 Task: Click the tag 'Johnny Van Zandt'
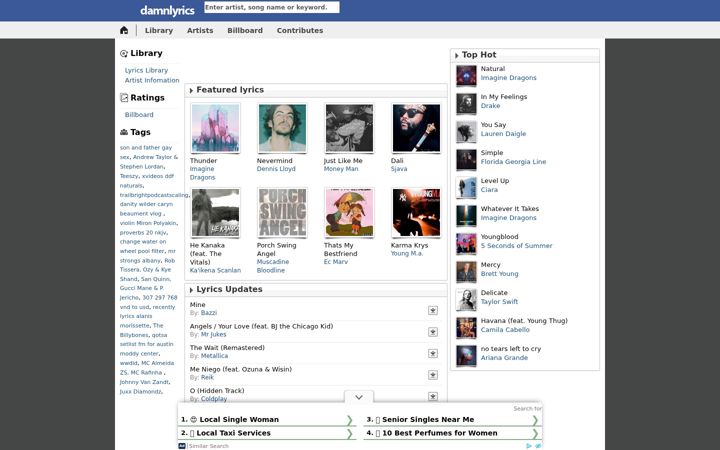tap(144, 382)
